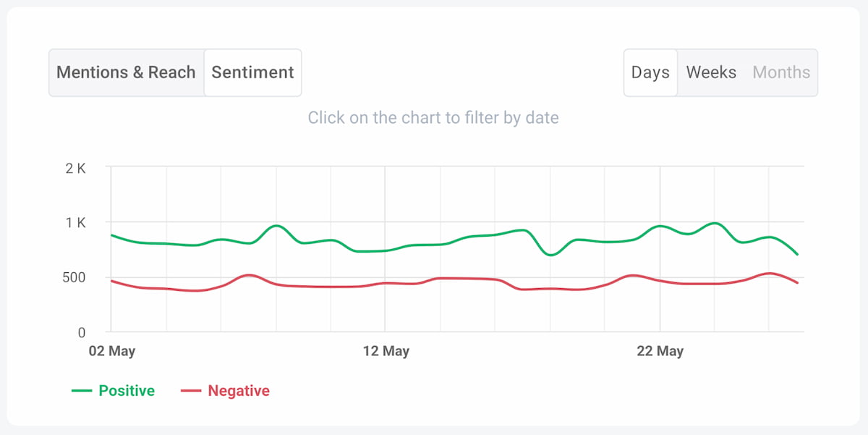Toggle the Negative series legend label
The image size is (868, 435).
click(x=239, y=391)
